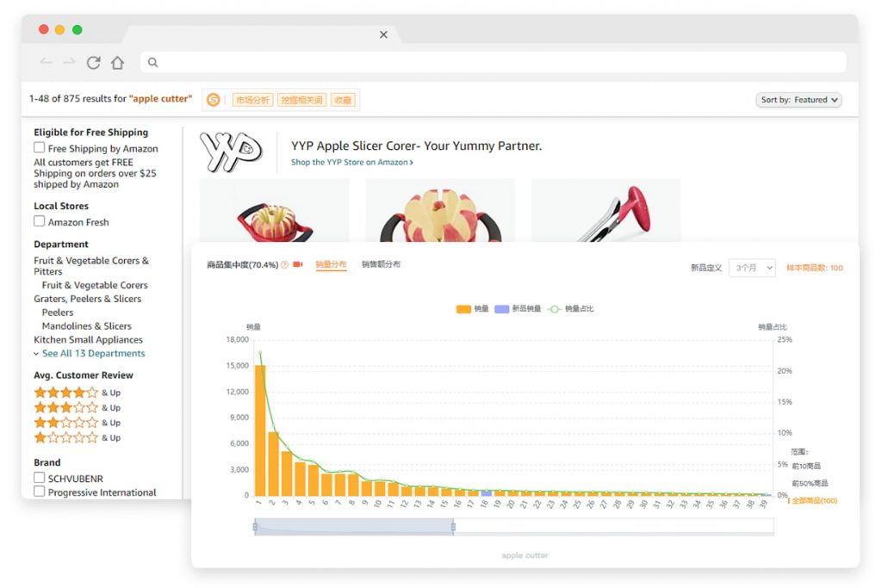Click the orange extension logo icon

[x=214, y=100]
